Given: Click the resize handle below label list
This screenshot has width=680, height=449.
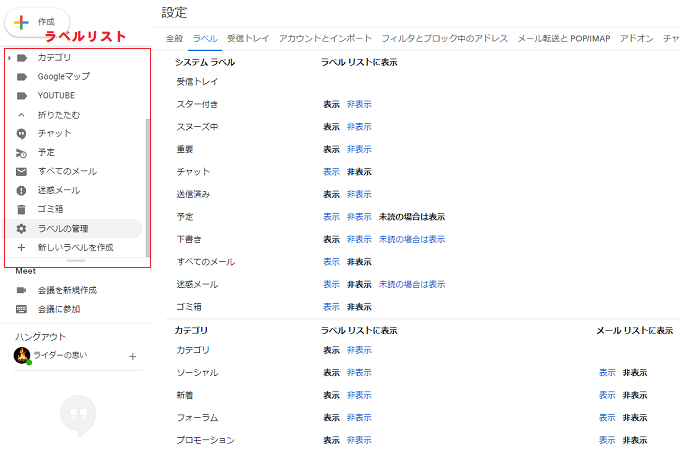Looking at the screenshot, I should point(76,261).
